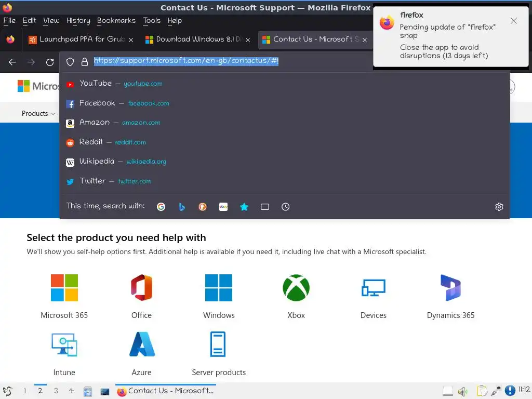This screenshot has height=399, width=532.
Task: Expand the Products dropdown menu
Action: tap(38, 113)
